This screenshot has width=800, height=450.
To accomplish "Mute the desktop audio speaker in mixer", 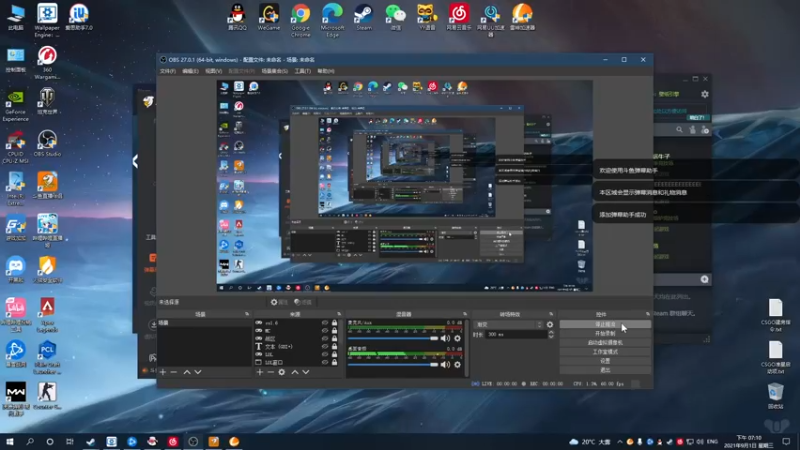I will (445, 364).
